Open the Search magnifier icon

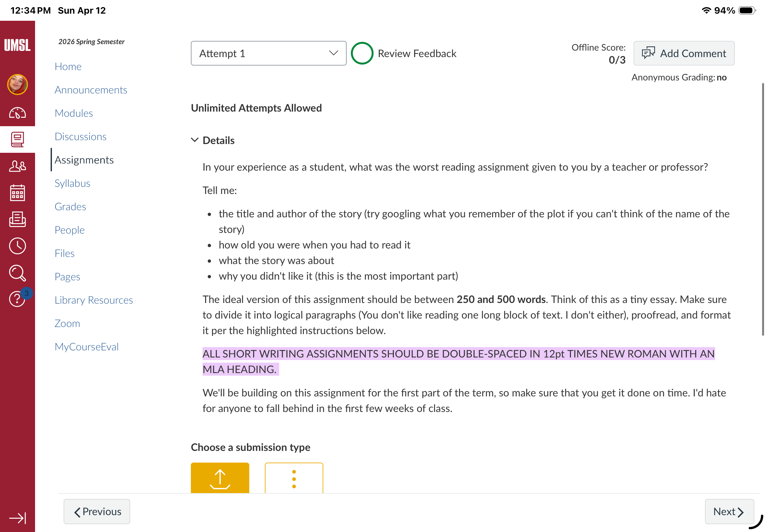pyautogui.click(x=17, y=273)
